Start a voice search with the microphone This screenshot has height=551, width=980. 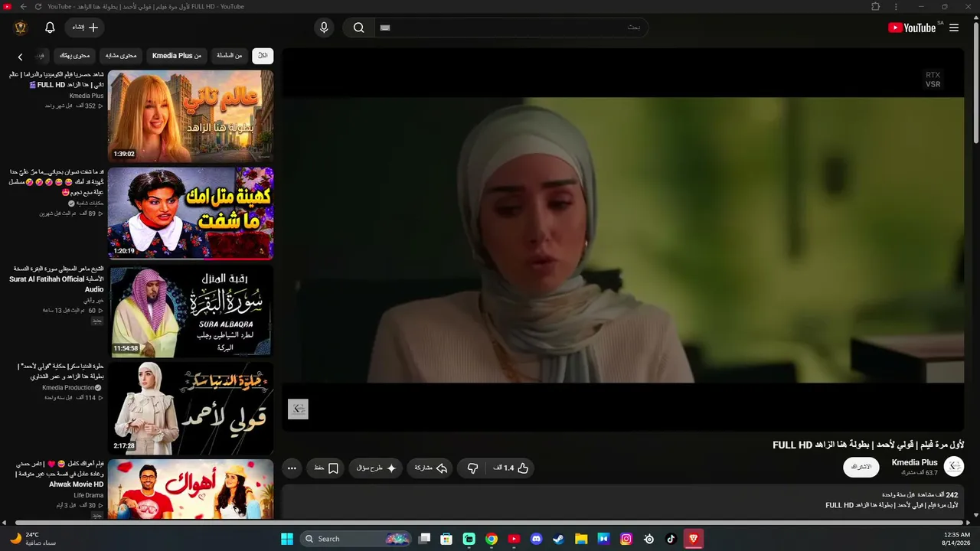coord(324,28)
